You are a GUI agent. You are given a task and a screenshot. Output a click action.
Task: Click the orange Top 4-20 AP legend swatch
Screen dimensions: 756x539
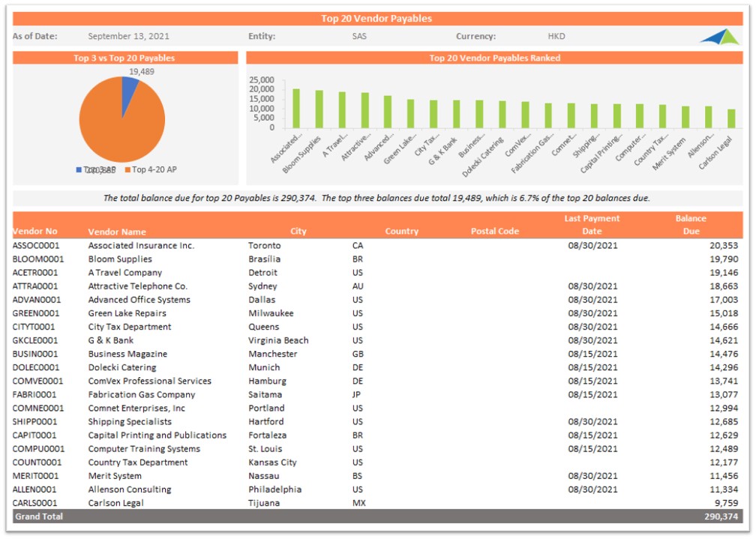(x=127, y=170)
